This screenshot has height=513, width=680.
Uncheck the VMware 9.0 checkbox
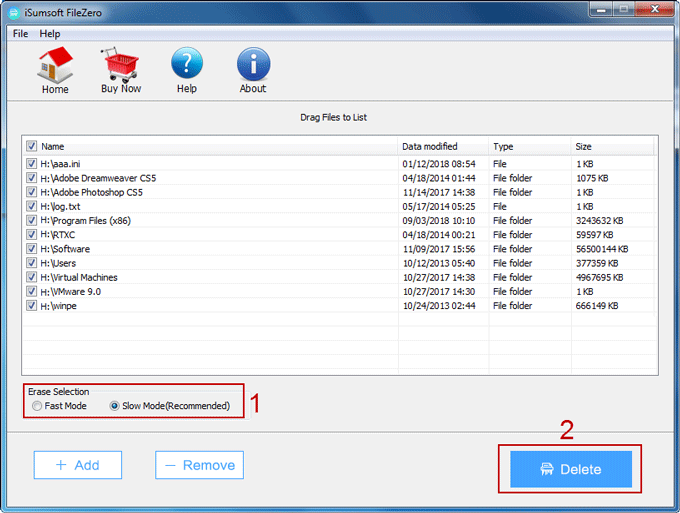pyautogui.click(x=31, y=291)
